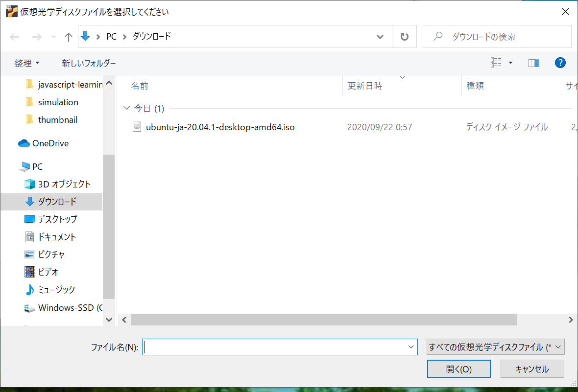Screen dimensions: 578x392
Task: Focus the ダウンロードの検索 search box
Action: coord(497,37)
